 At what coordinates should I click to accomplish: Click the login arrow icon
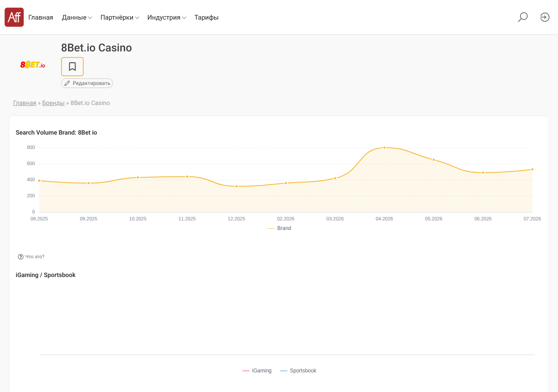coord(545,17)
